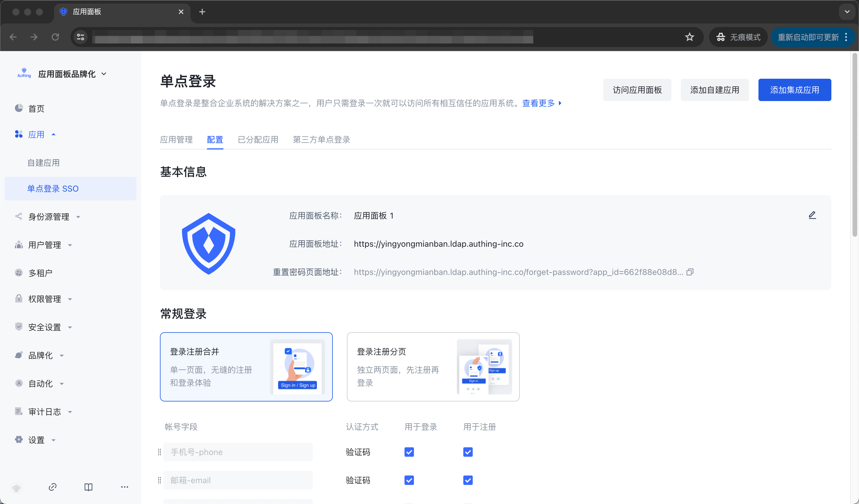Copy the reset password page URL
Image resolution: width=859 pixels, height=504 pixels.
point(690,272)
